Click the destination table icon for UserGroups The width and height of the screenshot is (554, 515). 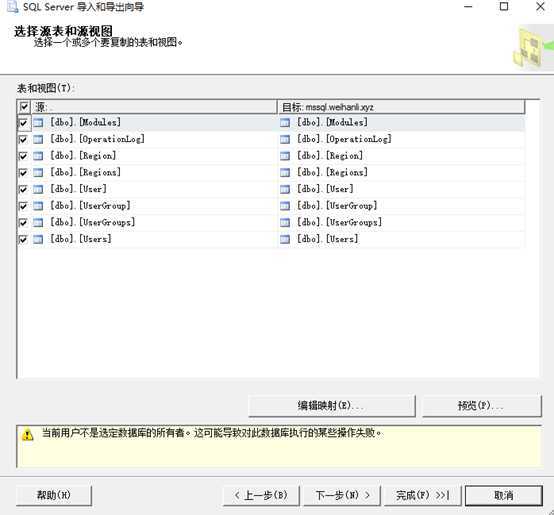coord(285,222)
